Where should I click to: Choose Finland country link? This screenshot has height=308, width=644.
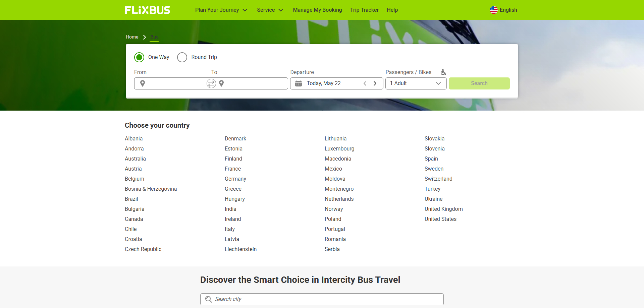point(233,159)
